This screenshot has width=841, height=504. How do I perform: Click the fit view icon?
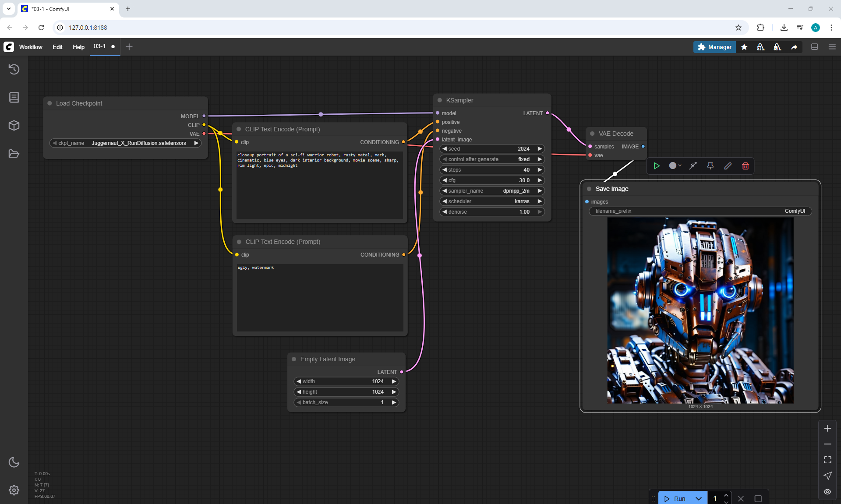point(827,460)
